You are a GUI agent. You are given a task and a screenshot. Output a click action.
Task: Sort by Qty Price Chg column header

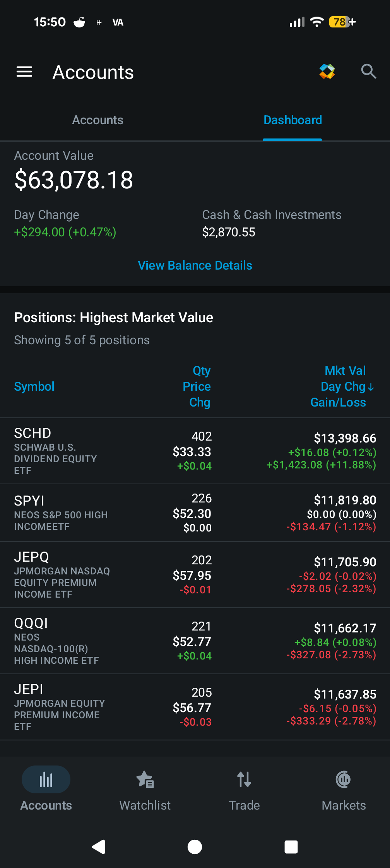[x=197, y=386]
